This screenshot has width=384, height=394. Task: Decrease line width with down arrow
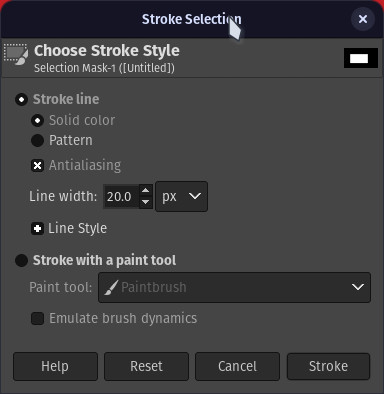[x=146, y=202]
